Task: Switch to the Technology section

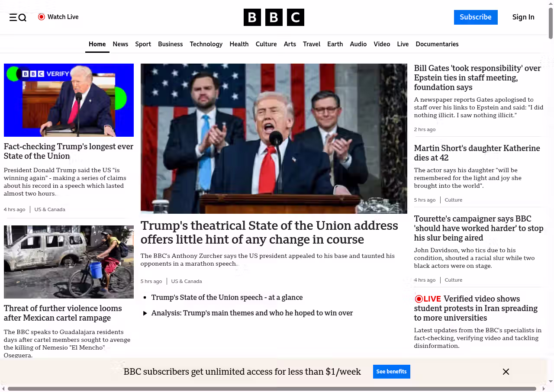Action: pos(206,44)
